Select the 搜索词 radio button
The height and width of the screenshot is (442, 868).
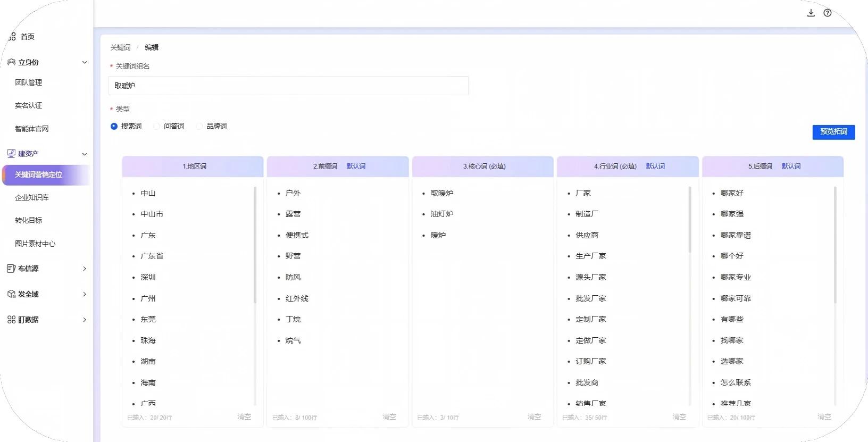click(114, 126)
